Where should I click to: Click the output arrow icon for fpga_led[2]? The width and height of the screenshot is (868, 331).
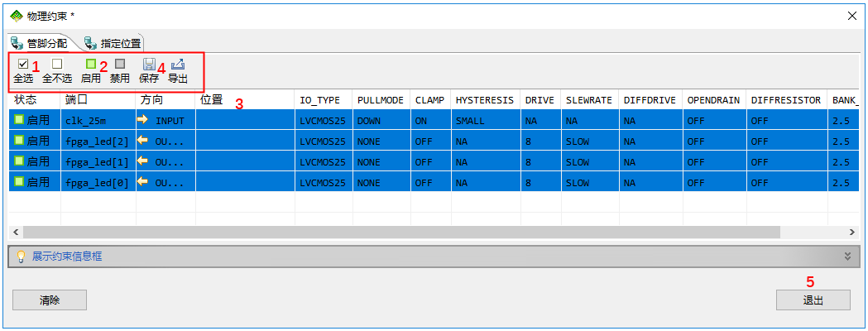(142, 142)
